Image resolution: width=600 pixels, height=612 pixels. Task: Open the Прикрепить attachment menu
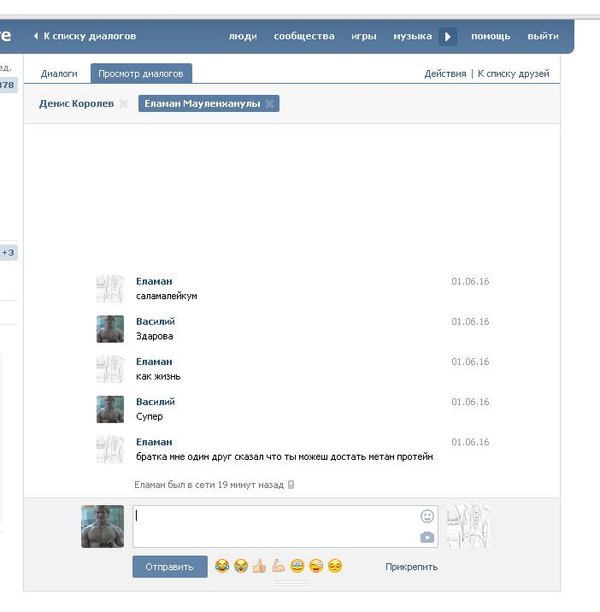point(411,567)
